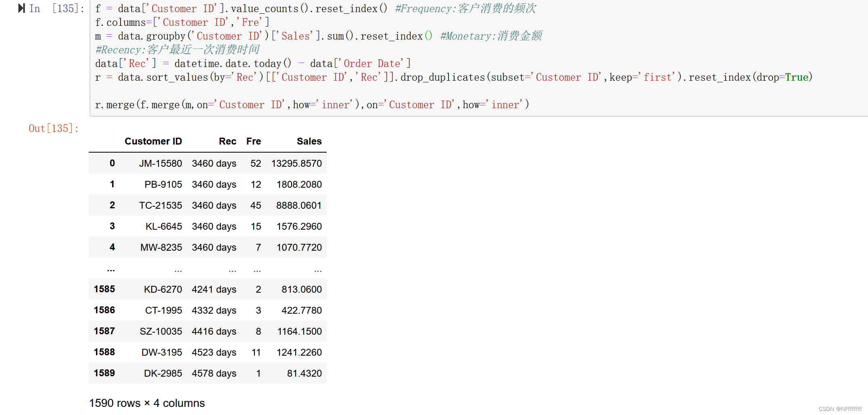Click the 4578 days Rec value

click(x=214, y=373)
